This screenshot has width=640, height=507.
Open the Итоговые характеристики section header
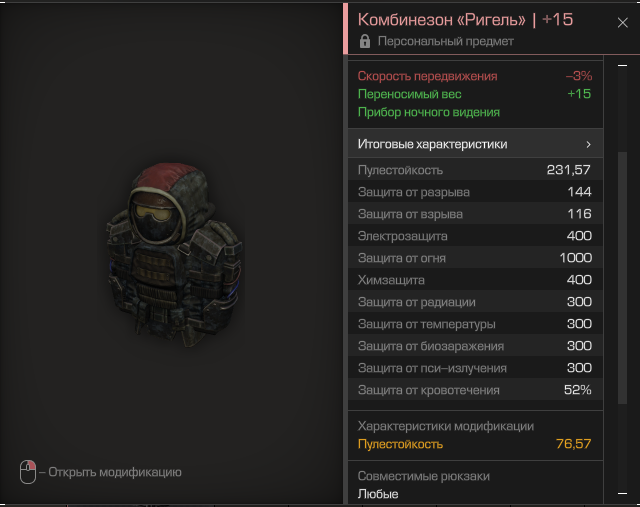click(x=476, y=144)
